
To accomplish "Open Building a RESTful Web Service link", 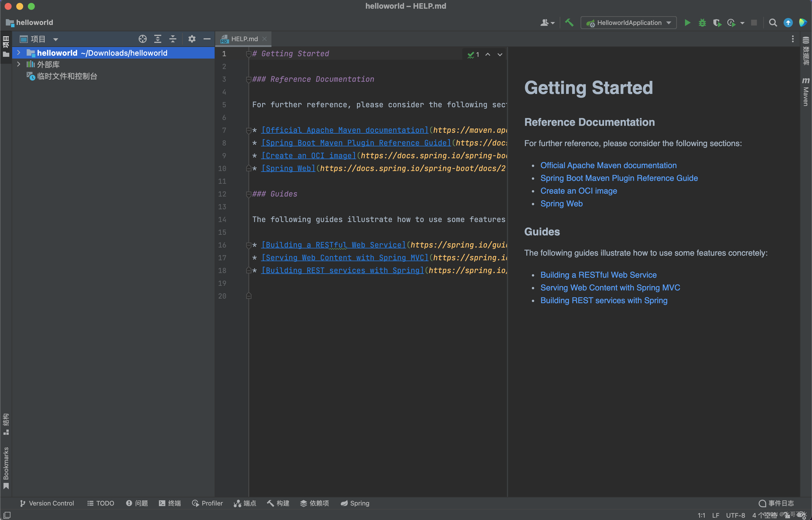I will (x=598, y=275).
